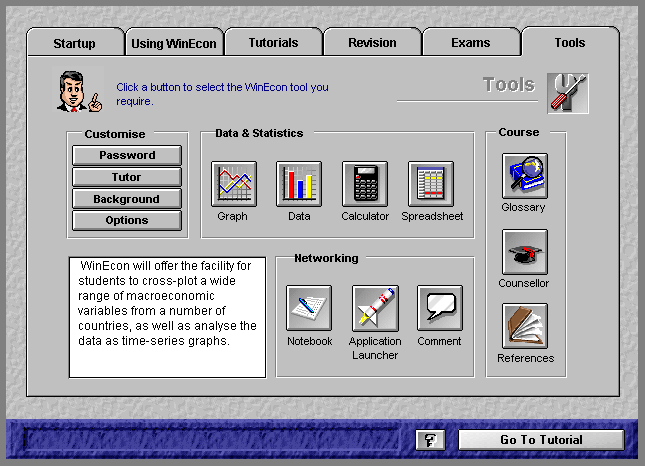Open the Spreadsheet tool icon

431,184
